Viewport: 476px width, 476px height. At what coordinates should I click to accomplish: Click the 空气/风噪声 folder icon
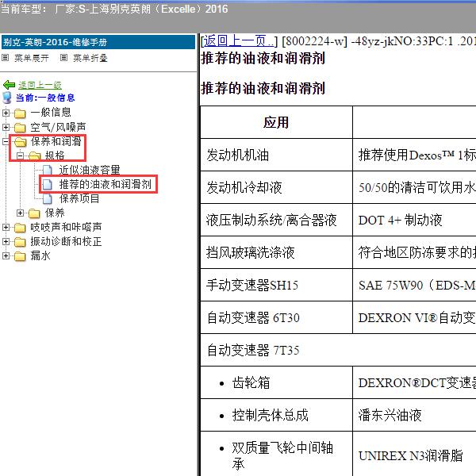20,128
